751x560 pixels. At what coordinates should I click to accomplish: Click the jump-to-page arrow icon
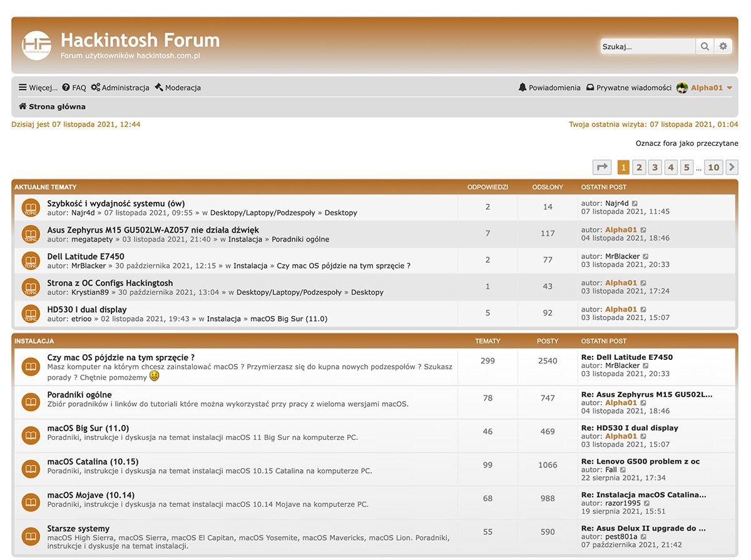point(602,167)
